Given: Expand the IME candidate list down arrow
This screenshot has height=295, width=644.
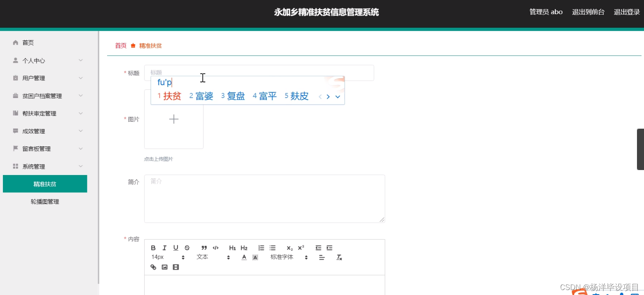Looking at the screenshot, I should 338,97.
